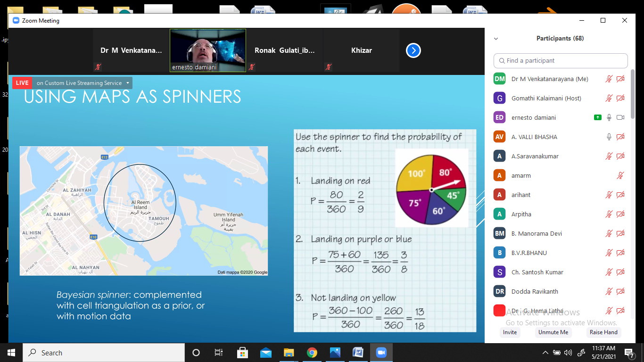Click the AV avatar of A. VALLI BHASHA
This screenshot has height=362, width=644.
(500, 137)
